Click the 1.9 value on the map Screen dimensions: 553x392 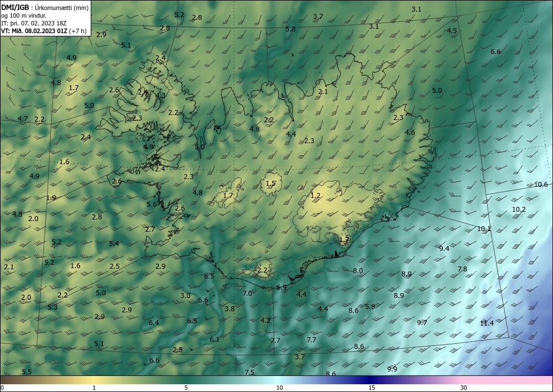(x=51, y=197)
